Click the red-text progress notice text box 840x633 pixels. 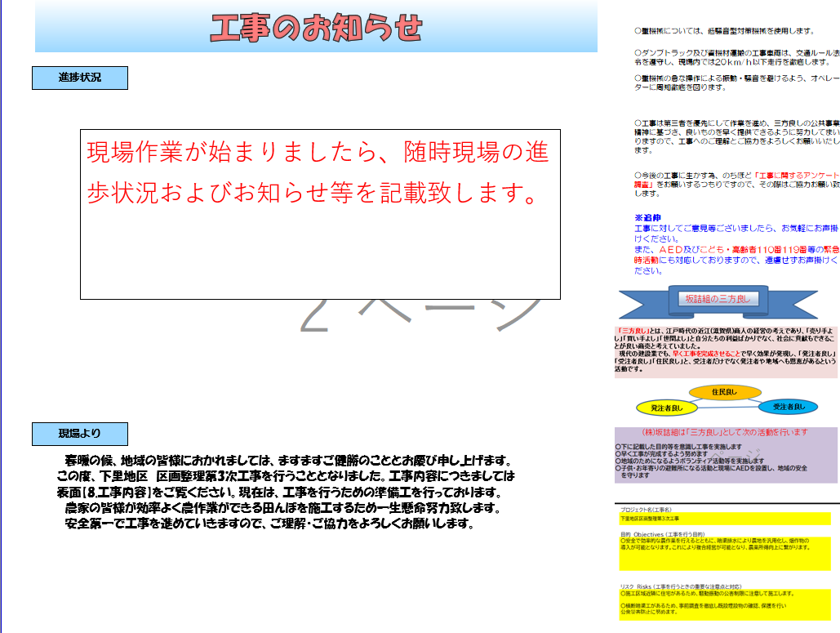(319, 214)
